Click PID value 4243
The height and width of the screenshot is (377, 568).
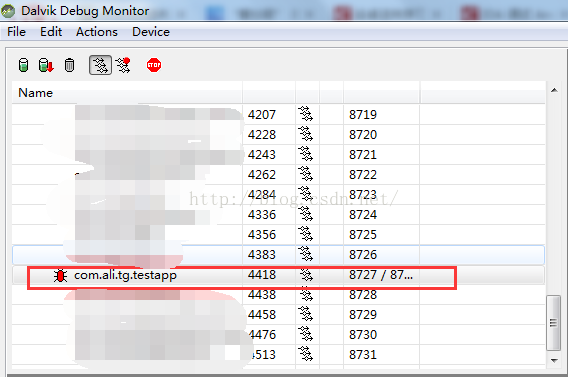coord(262,155)
